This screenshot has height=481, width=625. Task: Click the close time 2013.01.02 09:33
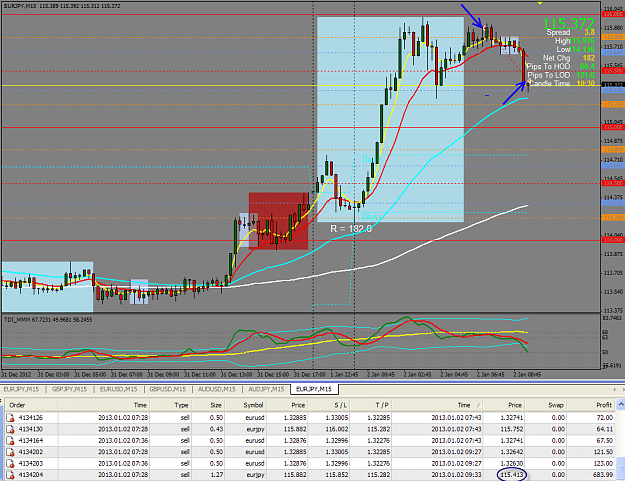pyautogui.click(x=456, y=475)
